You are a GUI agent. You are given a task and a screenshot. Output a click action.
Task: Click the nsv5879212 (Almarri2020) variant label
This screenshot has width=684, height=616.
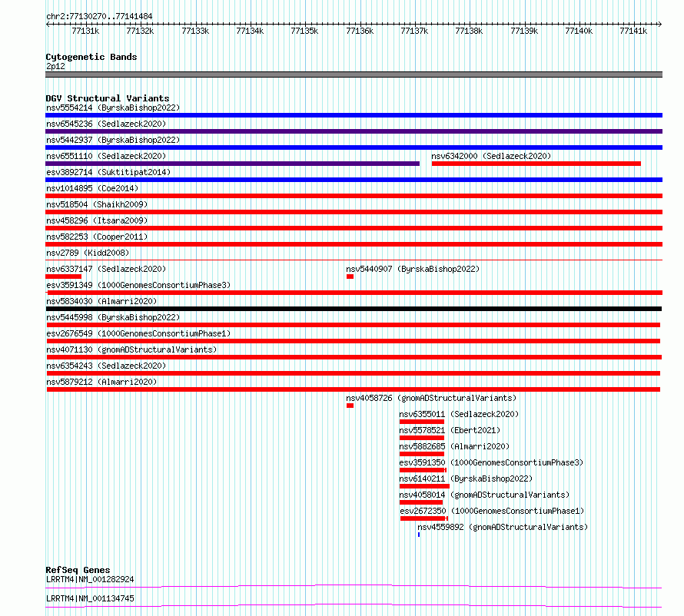(101, 382)
